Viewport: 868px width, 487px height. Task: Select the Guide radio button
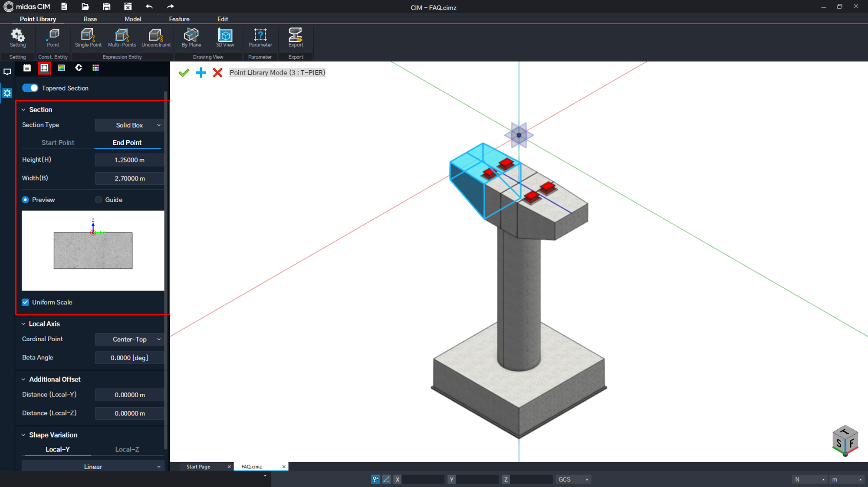click(99, 200)
